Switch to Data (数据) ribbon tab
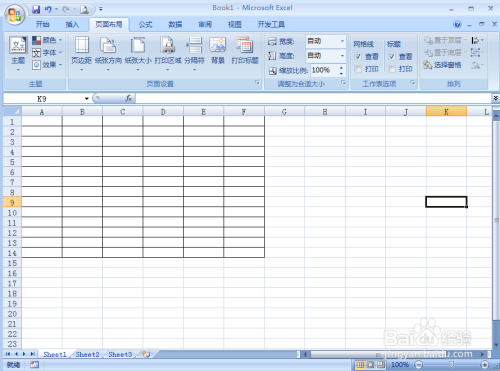The image size is (500, 371). [x=175, y=24]
